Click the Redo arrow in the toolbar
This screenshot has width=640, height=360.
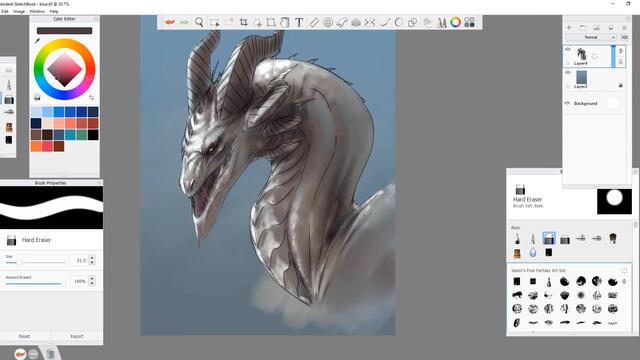[184, 22]
